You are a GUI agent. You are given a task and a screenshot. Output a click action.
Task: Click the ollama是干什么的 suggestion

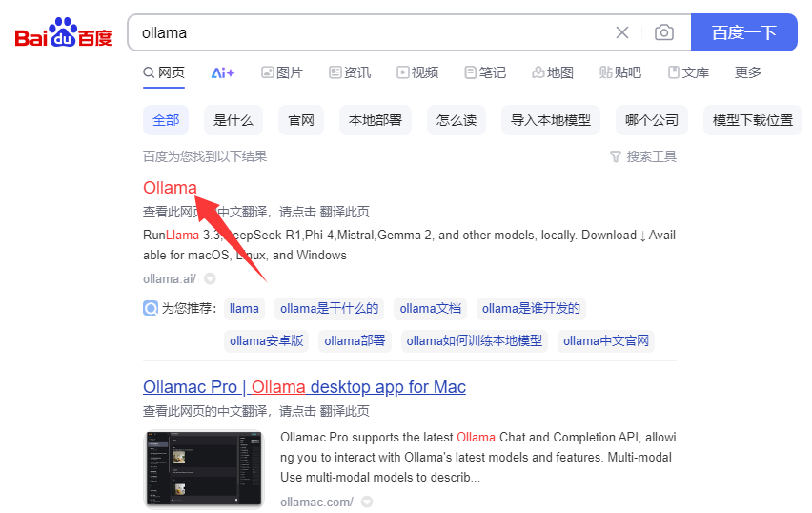click(x=330, y=308)
